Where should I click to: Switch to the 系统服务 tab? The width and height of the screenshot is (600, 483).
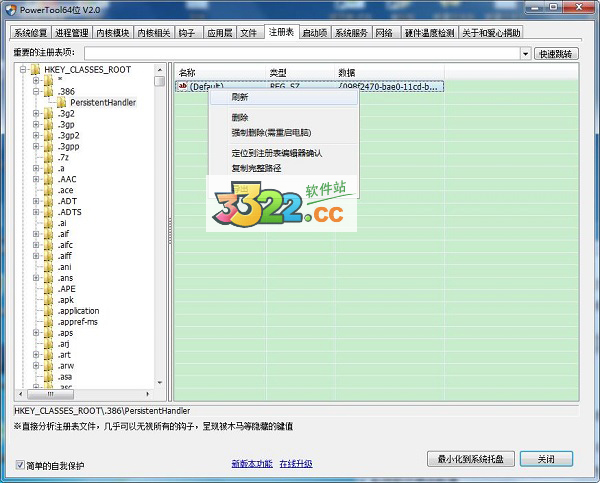(x=351, y=33)
